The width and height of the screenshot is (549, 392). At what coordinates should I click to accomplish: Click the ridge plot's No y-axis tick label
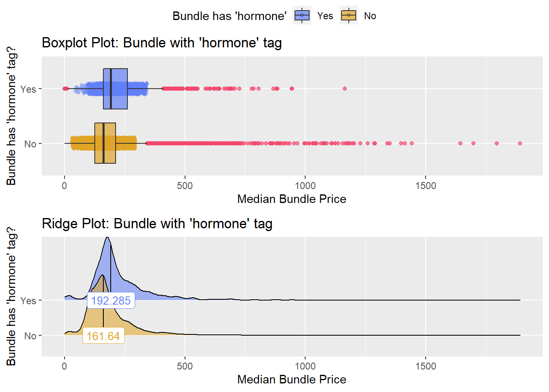tap(30, 336)
